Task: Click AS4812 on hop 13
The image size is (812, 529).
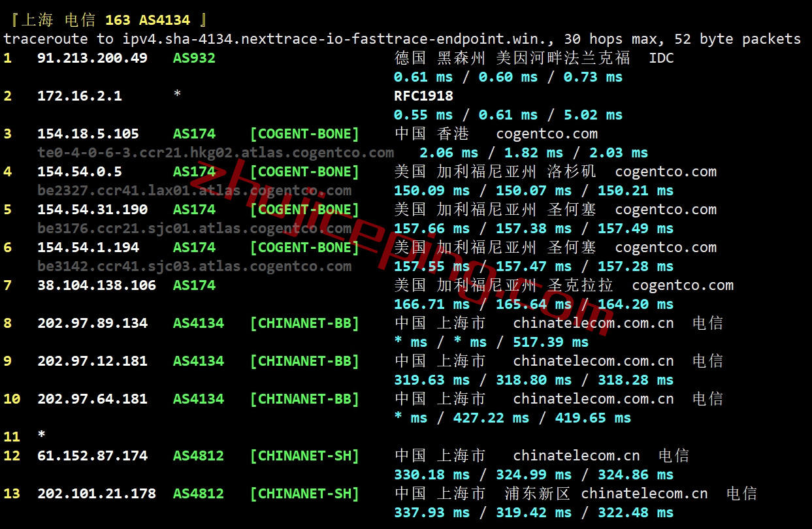Action: (199, 494)
